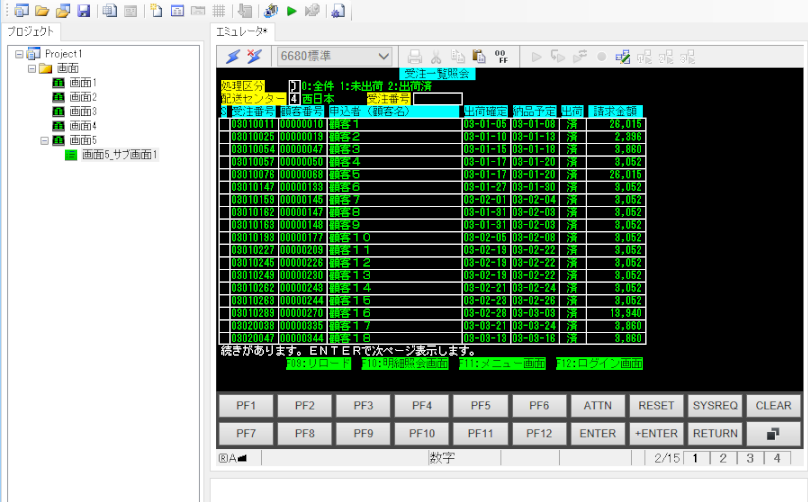Click the macro 2 playback icon
This screenshot has height=502, width=808.
coord(666,57)
